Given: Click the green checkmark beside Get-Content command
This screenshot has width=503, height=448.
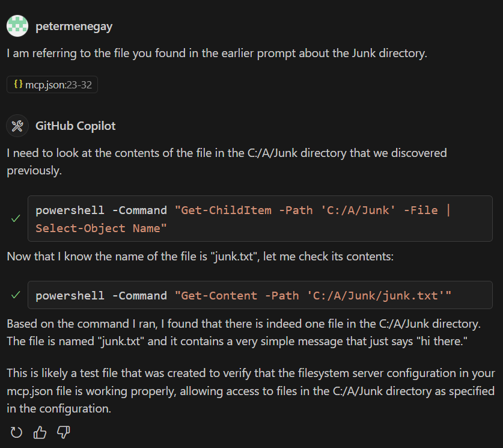Looking at the screenshot, I should coord(16,295).
